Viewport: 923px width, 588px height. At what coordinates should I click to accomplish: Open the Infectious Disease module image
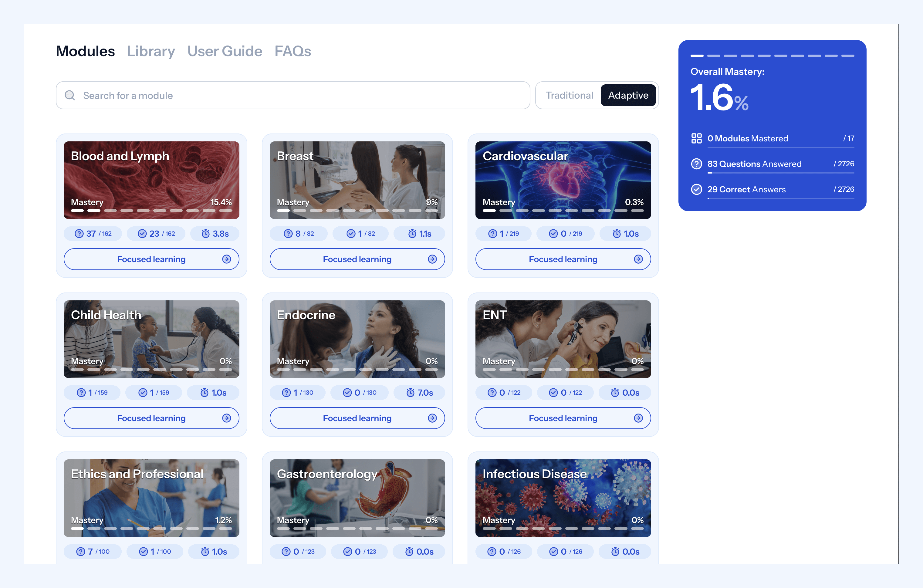(x=563, y=498)
